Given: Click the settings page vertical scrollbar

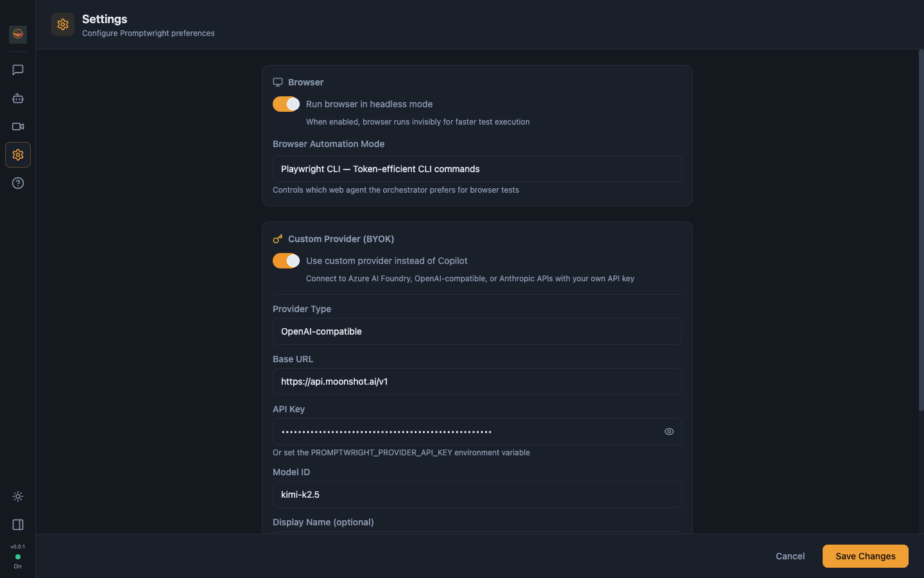Looking at the screenshot, I should [x=921, y=230].
